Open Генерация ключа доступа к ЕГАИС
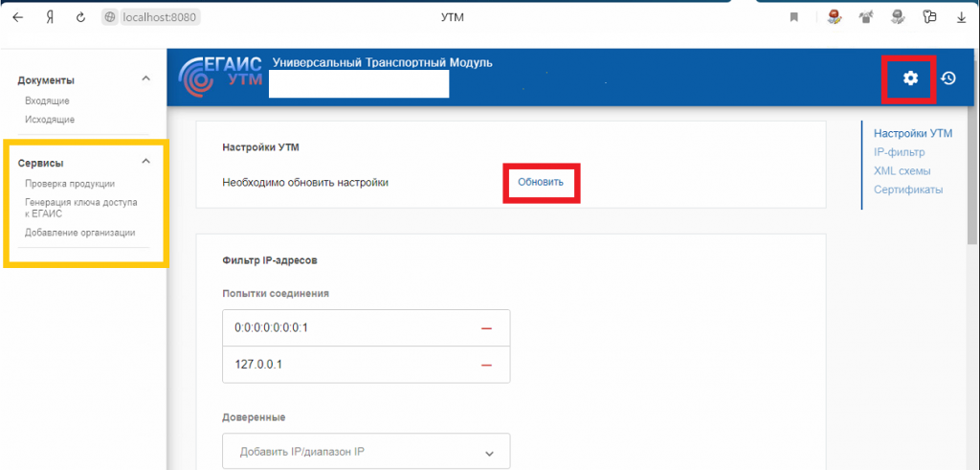Viewport: 980px width, 470px height. (x=81, y=208)
